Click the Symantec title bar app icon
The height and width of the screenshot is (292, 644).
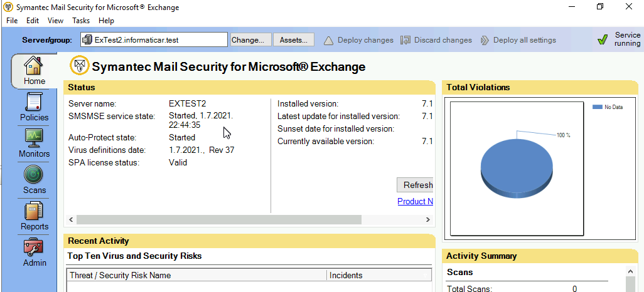tap(8, 8)
